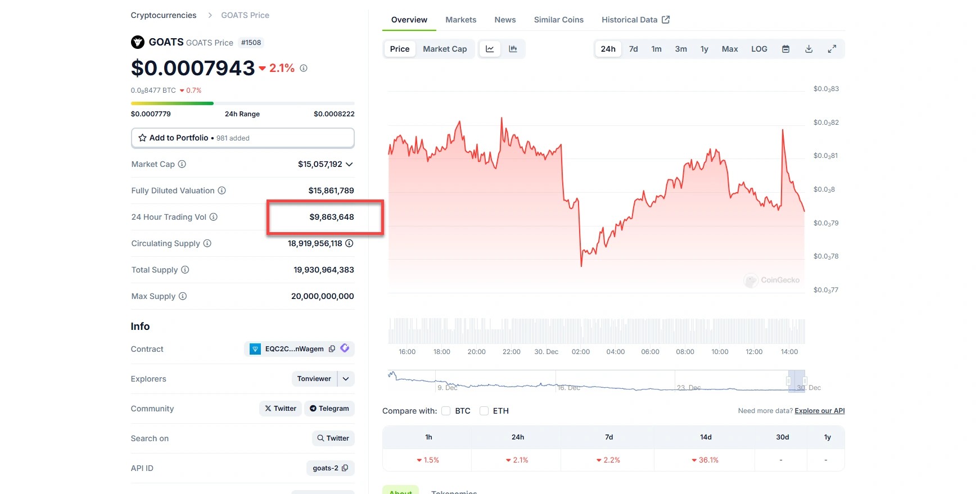Viewport: 980px width, 494px height.
Task: Enable BTC comparison checkbox
Action: click(x=446, y=411)
